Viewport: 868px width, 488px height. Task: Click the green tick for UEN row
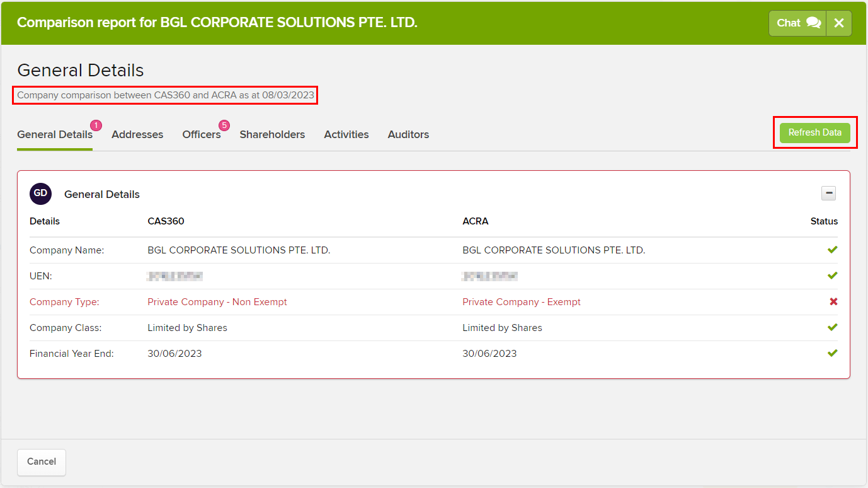(x=833, y=276)
